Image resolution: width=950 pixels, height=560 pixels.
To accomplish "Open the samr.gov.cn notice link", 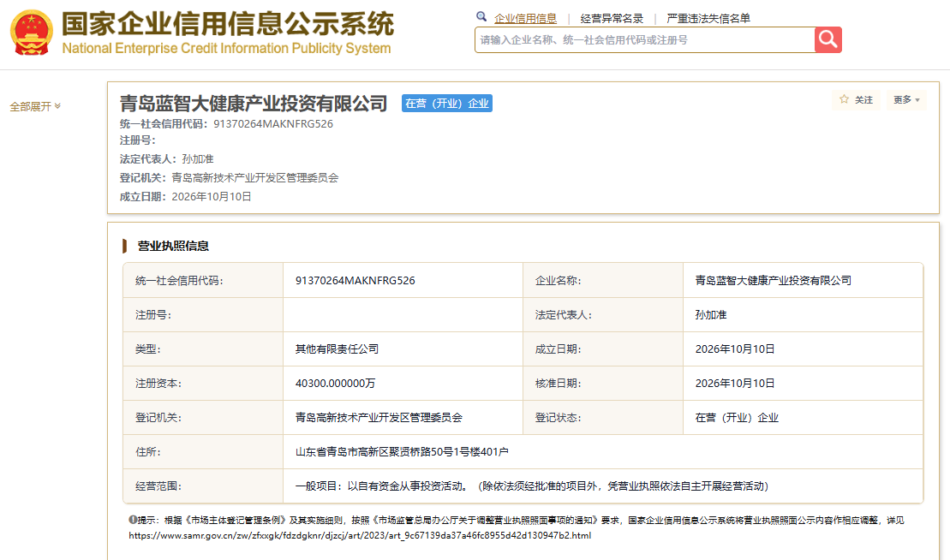I will click(x=360, y=535).
